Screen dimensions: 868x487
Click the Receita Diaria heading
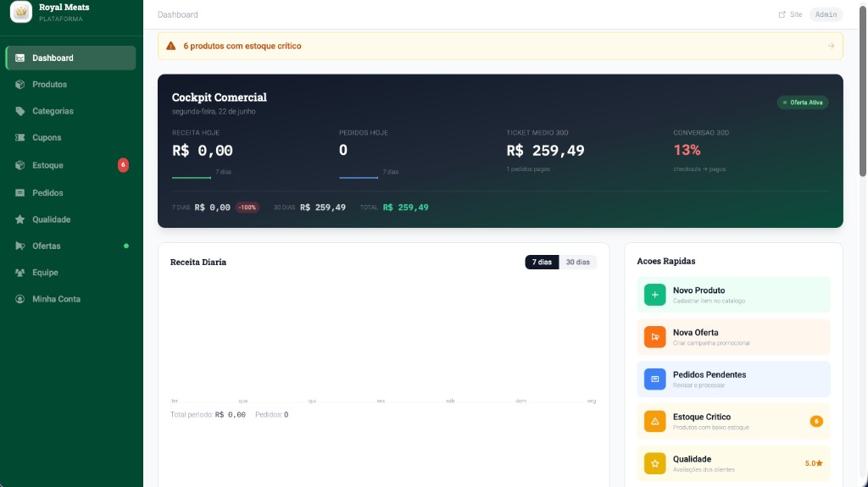[198, 263]
